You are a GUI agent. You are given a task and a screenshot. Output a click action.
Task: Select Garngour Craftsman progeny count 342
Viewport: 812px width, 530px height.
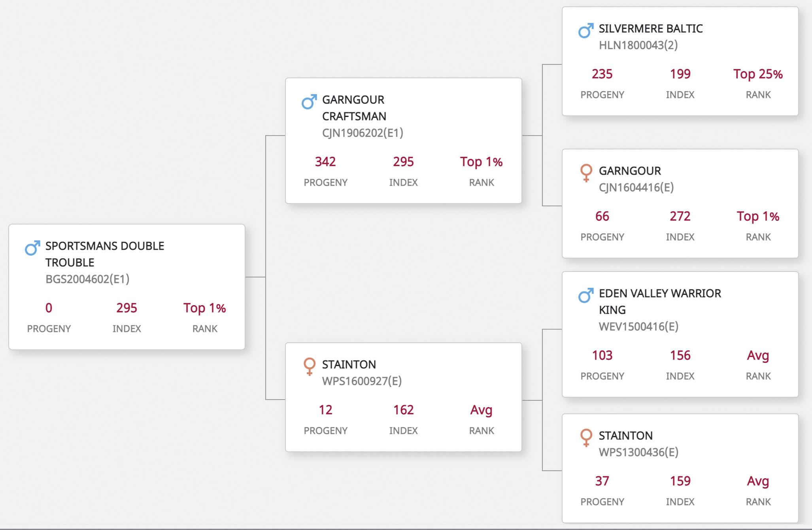pos(325,162)
